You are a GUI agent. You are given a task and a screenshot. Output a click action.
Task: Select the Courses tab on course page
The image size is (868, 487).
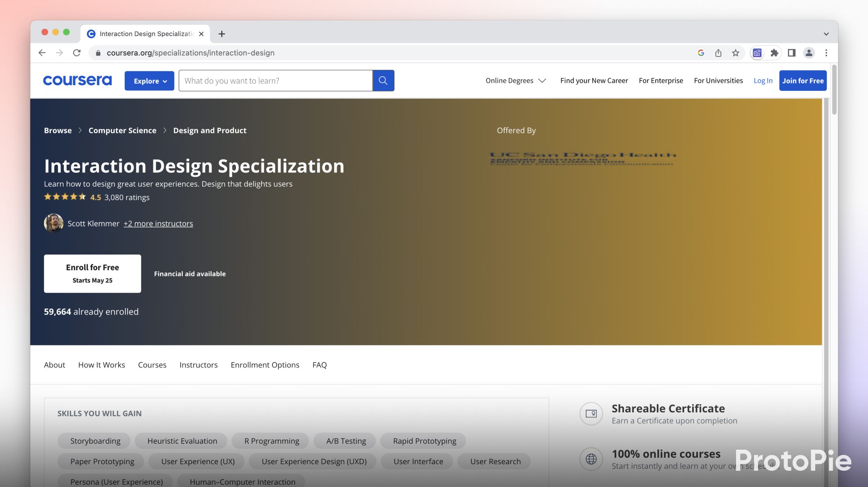tap(152, 364)
